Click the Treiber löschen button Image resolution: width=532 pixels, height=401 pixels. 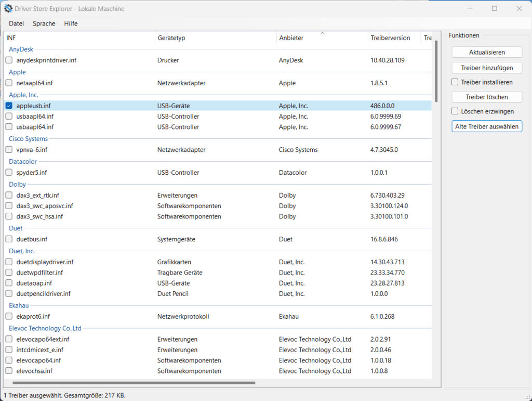tap(487, 97)
